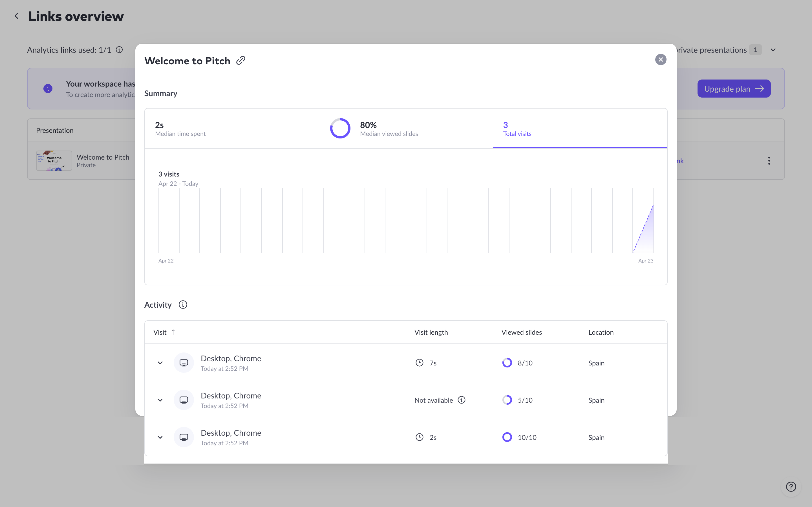Click Spain location in the 7s row
Image resolution: width=812 pixels, height=507 pixels.
pyautogui.click(x=596, y=363)
